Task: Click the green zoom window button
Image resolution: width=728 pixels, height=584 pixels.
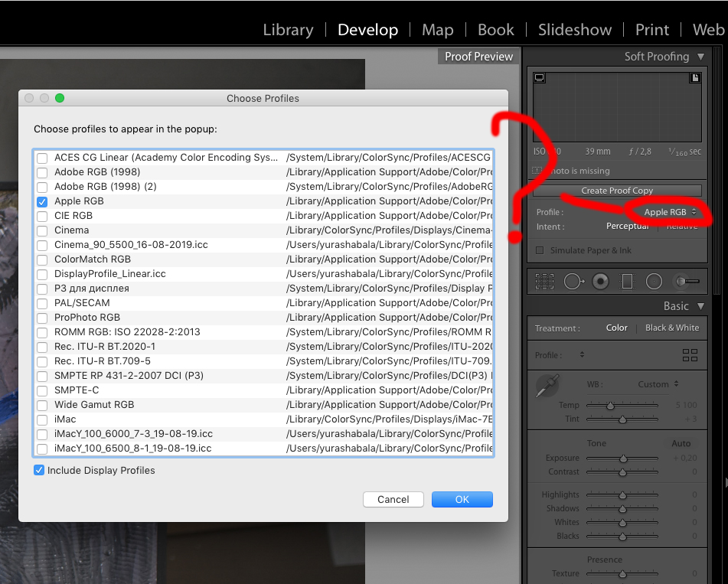Action: (60, 98)
